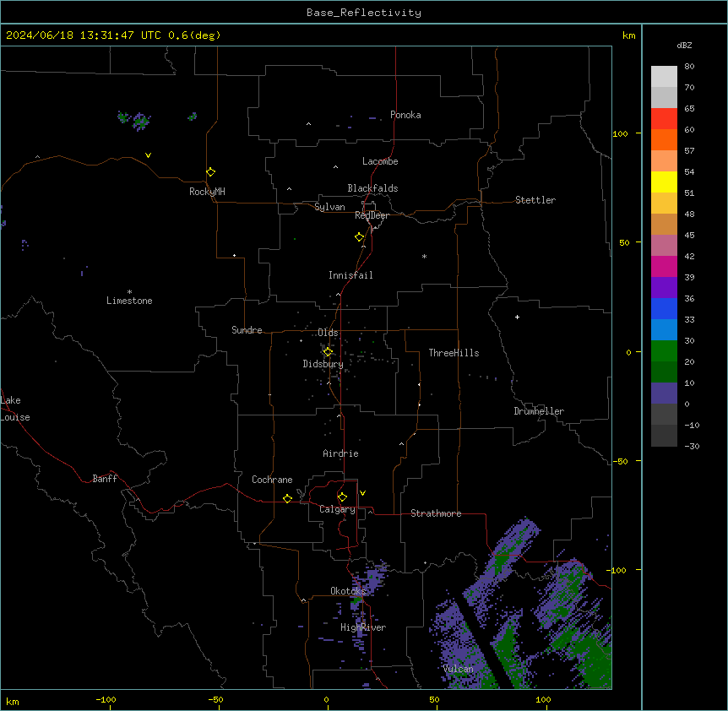Click the asterisk marker above the Limestone label
The width and height of the screenshot is (728, 711).
coord(129,292)
